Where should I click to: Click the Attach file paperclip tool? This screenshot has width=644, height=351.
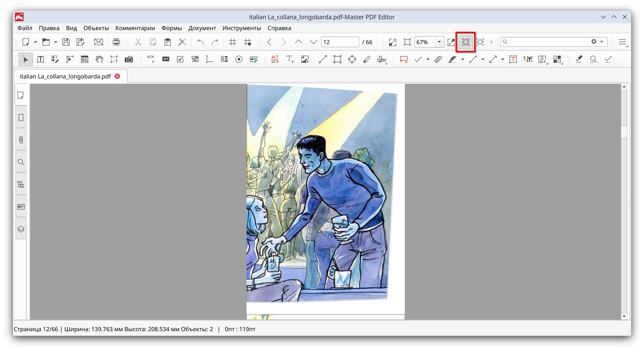point(438,59)
